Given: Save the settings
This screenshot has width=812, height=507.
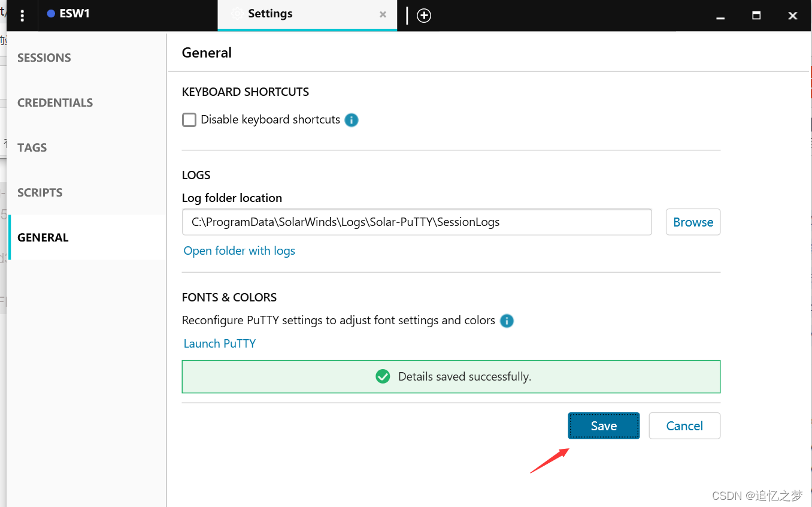Looking at the screenshot, I should click(604, 425).
